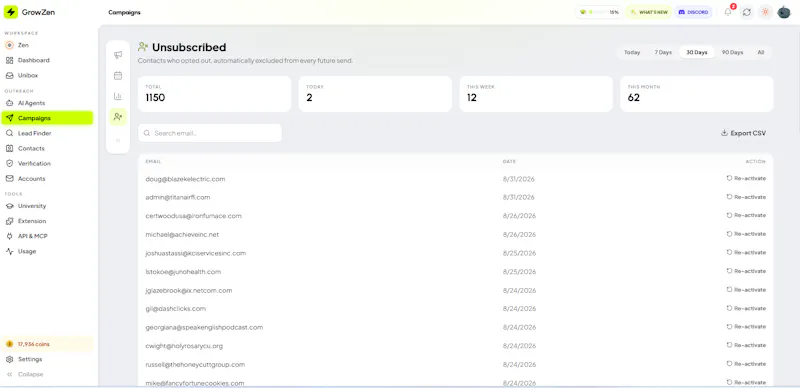Re-activate doug@blazekelectric.com
Viewport: 800px width, 388px height.
click(746, 179)
